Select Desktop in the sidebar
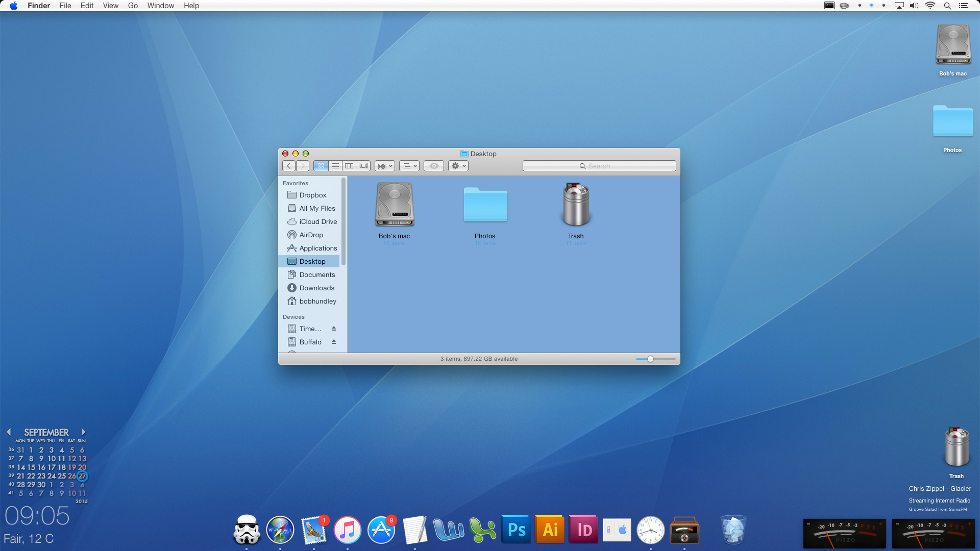 tap(309, 261)
